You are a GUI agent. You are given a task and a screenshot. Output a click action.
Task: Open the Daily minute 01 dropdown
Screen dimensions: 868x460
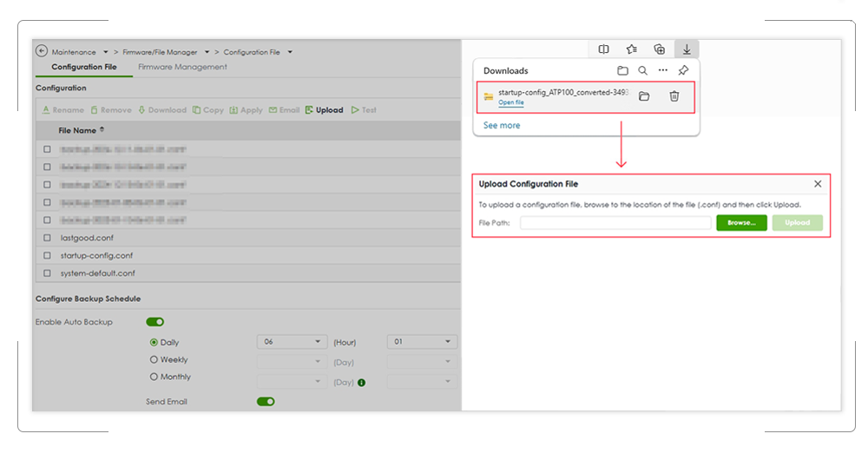point(422,342)
